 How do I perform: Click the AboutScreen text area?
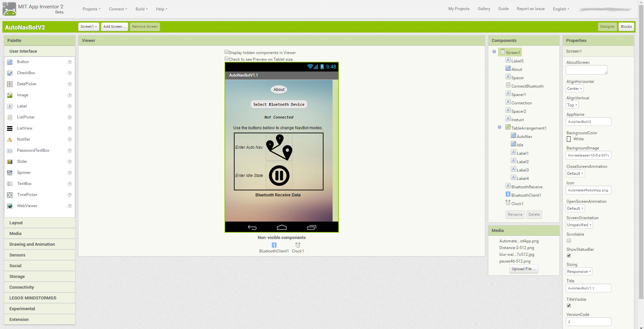(x=587, y=70)
